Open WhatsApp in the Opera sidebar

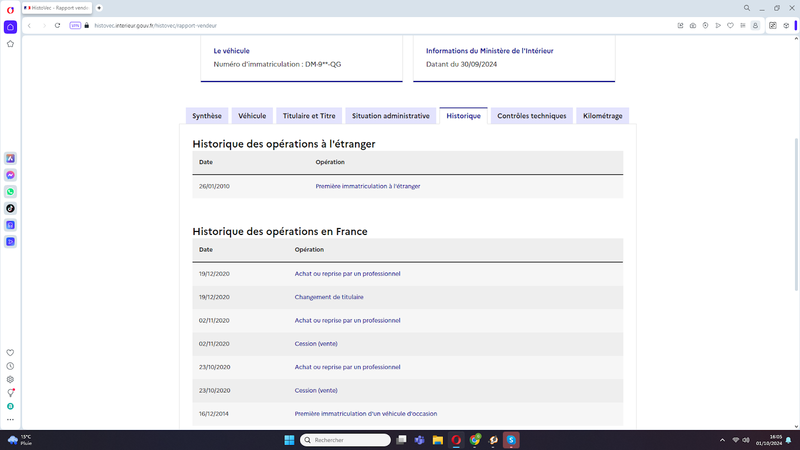10,192
